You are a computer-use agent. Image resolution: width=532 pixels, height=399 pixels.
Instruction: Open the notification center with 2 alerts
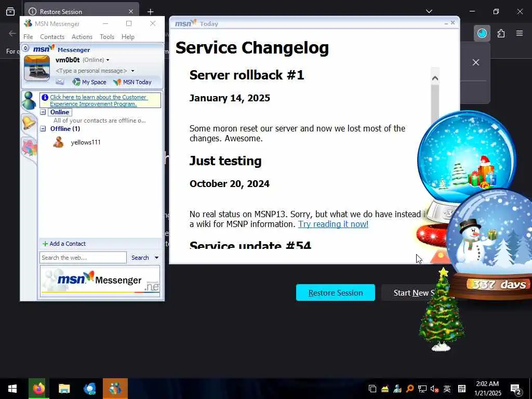(x=516, y=389)
